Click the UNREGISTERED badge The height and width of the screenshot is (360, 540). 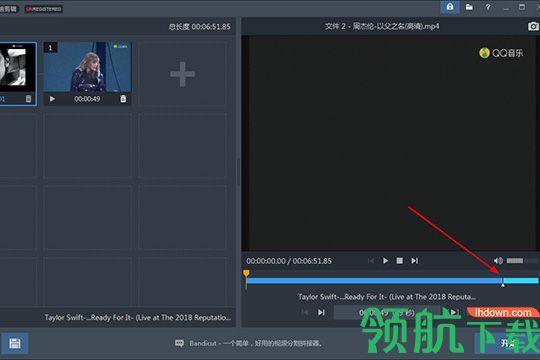click(x=44, y=9)
